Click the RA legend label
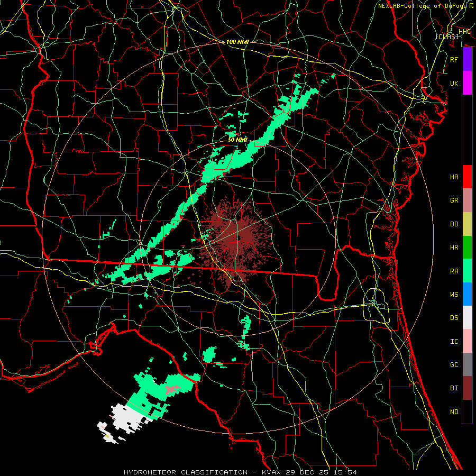Image resolution: width=476 pixels, height=476 pixels. click(x=454, y=271)
